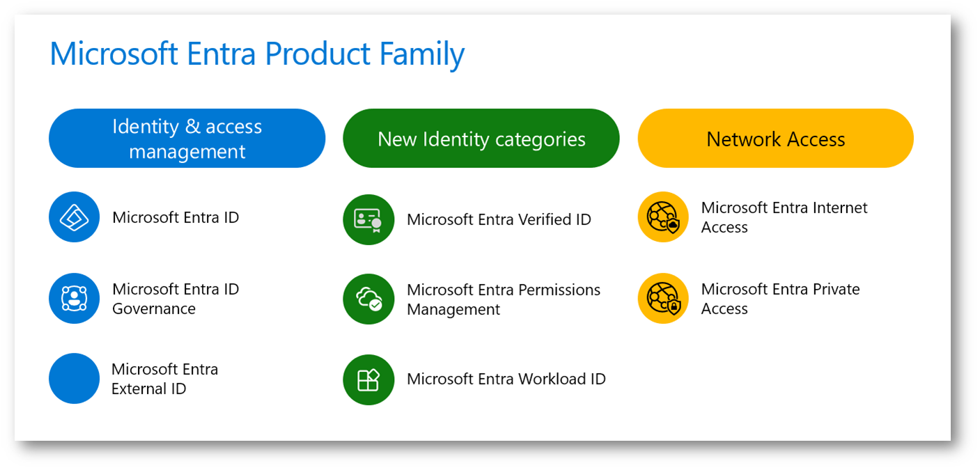This screenshot has width=980, height=470.
Task: Select the Network Access yellow pill
Action: (775, 139)
